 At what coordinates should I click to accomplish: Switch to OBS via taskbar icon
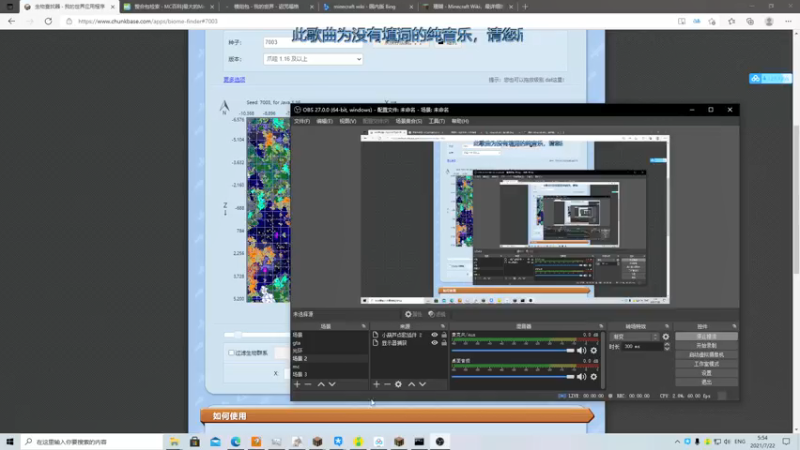coord(440,442)
